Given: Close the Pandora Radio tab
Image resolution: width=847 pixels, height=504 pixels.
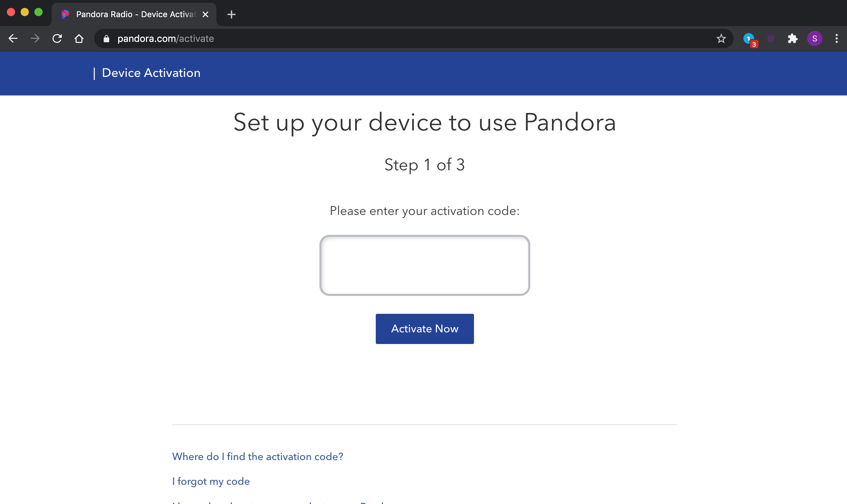Looking at the screenshot, I should [205, 14].
